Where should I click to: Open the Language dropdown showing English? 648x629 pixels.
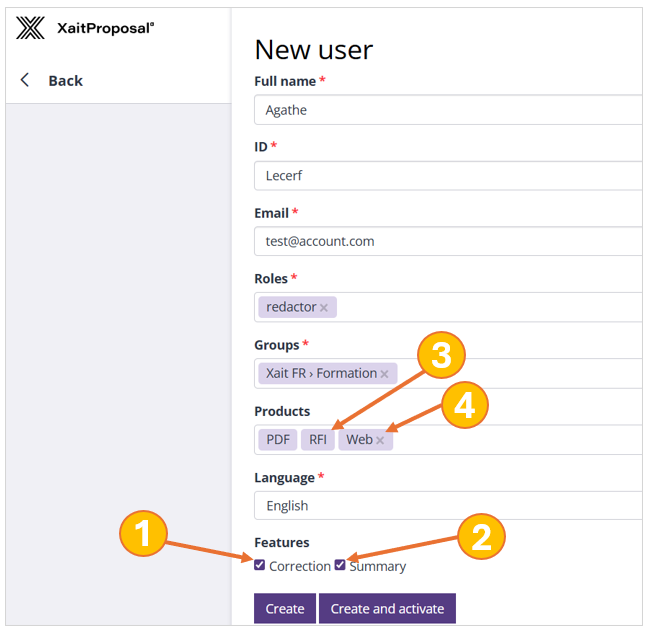pyautogui.click(x=448, y=505)
